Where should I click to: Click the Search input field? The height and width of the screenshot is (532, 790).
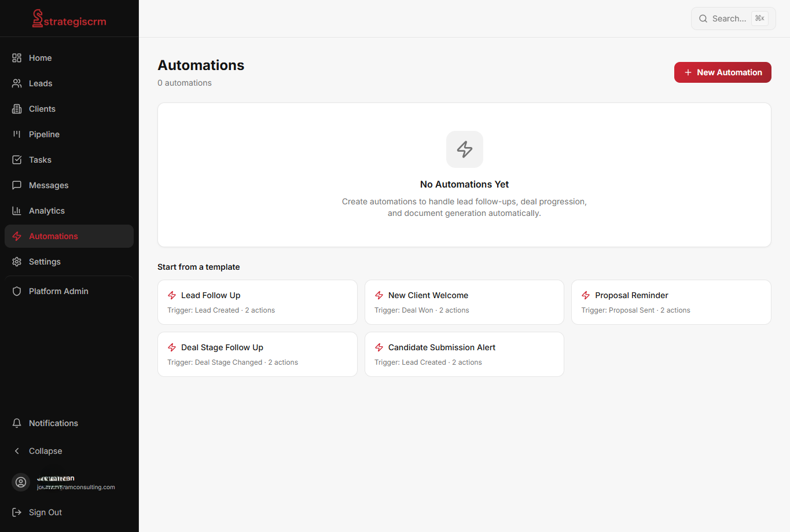point(733,19)
